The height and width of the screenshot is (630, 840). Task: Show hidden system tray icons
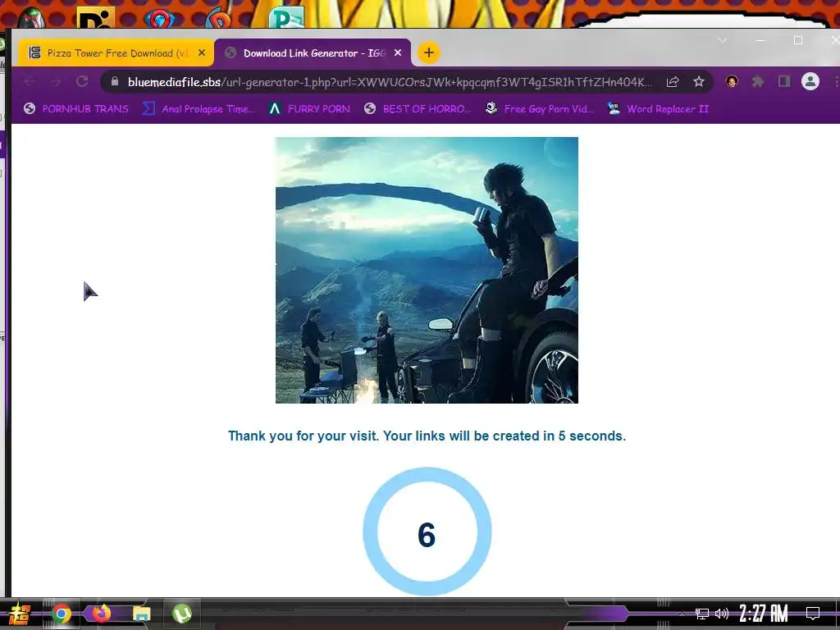point(682,614)
